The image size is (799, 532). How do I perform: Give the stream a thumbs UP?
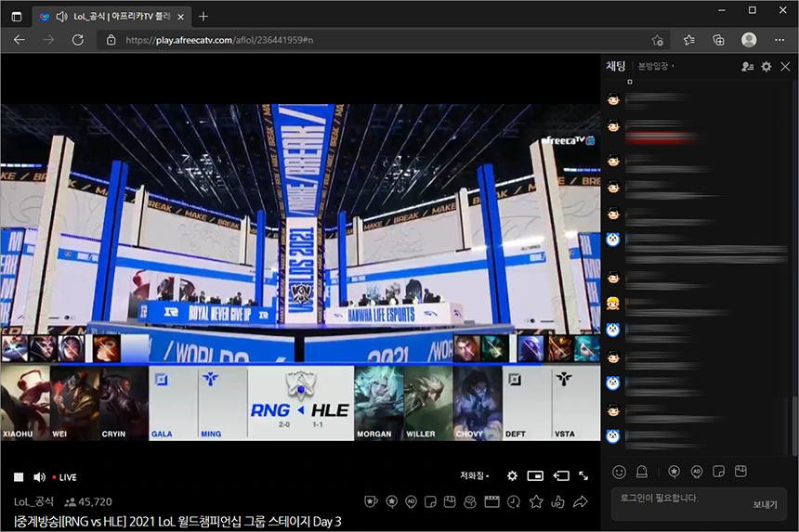pos(558,502)
